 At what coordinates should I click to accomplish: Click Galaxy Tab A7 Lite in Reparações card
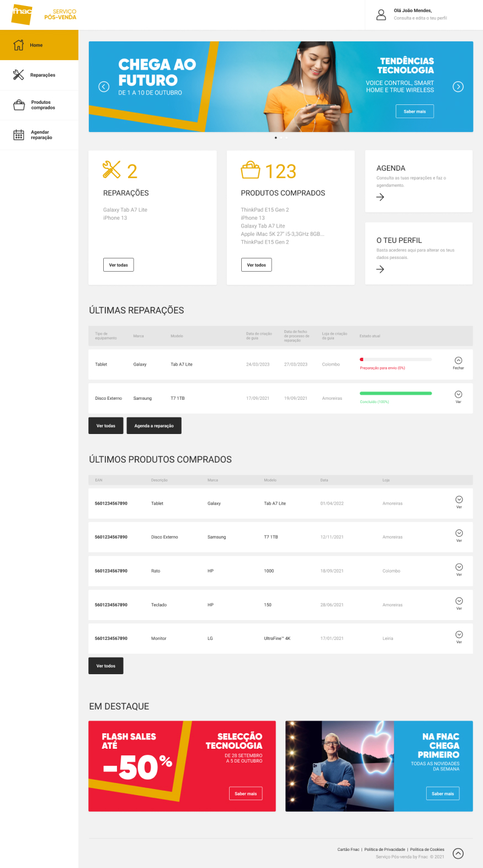[125, 210]
